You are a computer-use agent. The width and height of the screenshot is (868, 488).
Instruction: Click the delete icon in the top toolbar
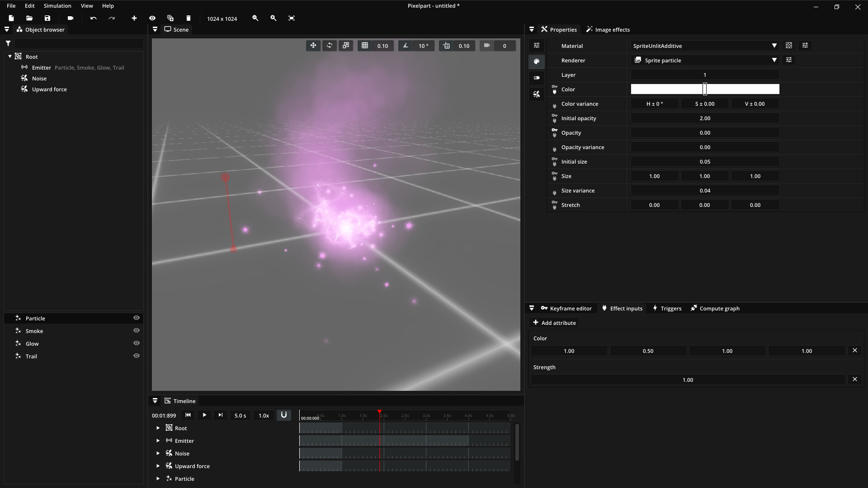coord(189,18)
